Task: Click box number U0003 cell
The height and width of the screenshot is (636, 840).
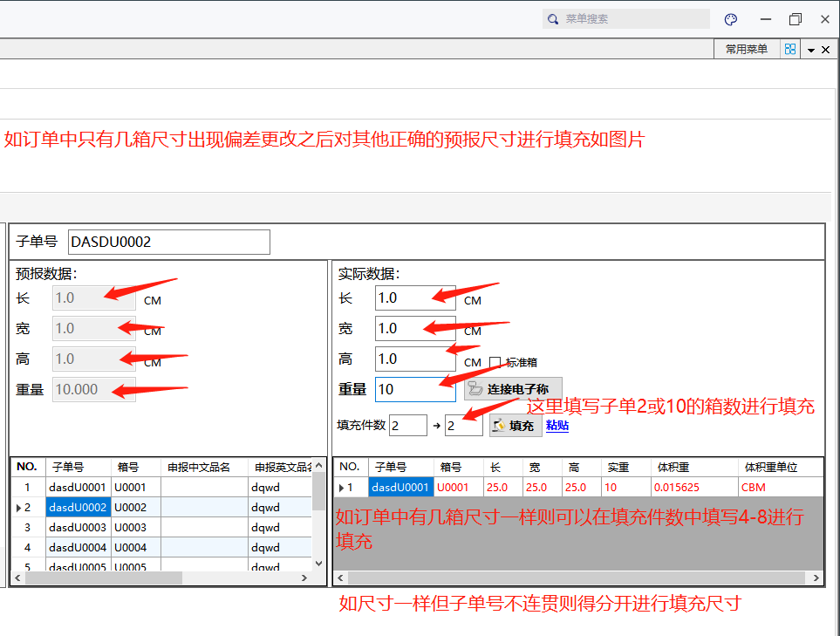Action: click(135, 528)
